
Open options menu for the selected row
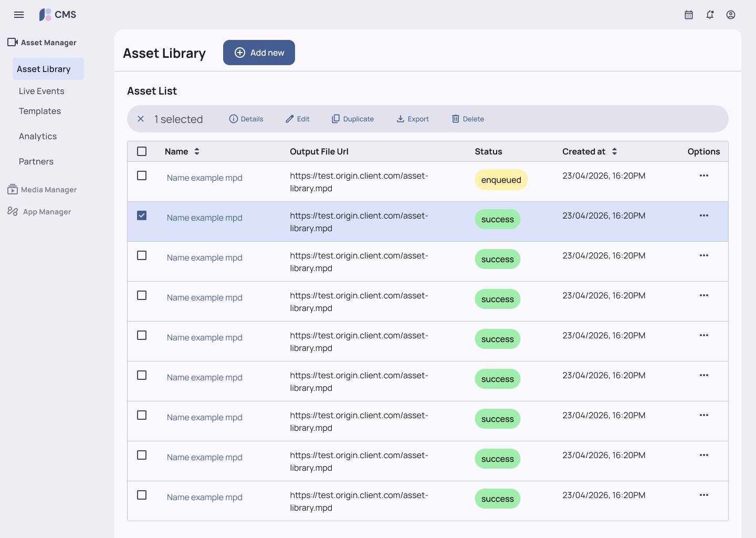704,215
